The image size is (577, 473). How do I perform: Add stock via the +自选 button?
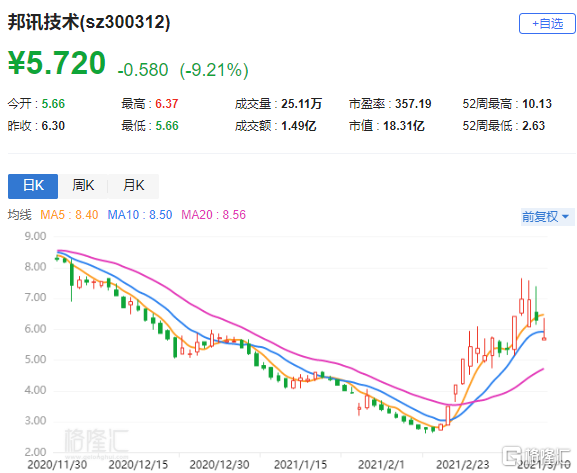[x=547, y=24]
